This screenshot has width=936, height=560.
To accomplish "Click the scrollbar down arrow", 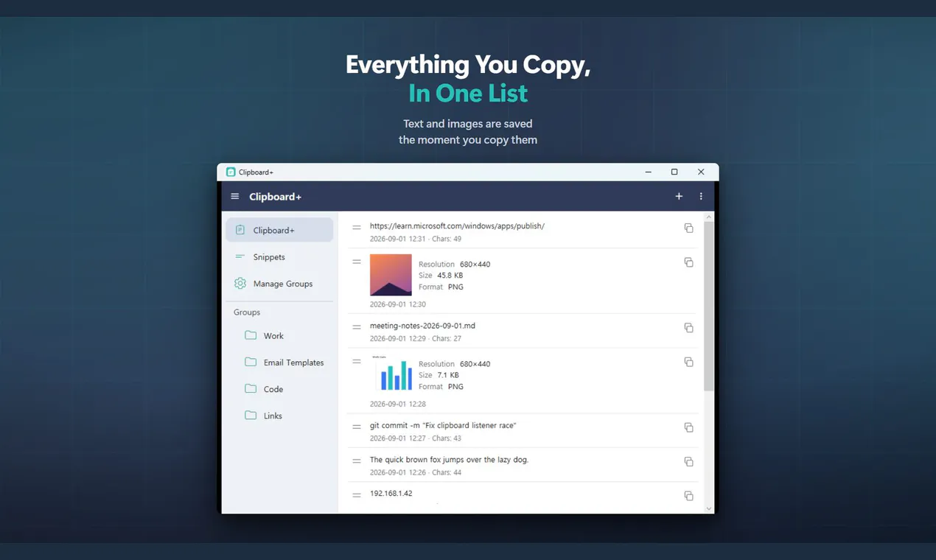I will [x=709, y=508].
